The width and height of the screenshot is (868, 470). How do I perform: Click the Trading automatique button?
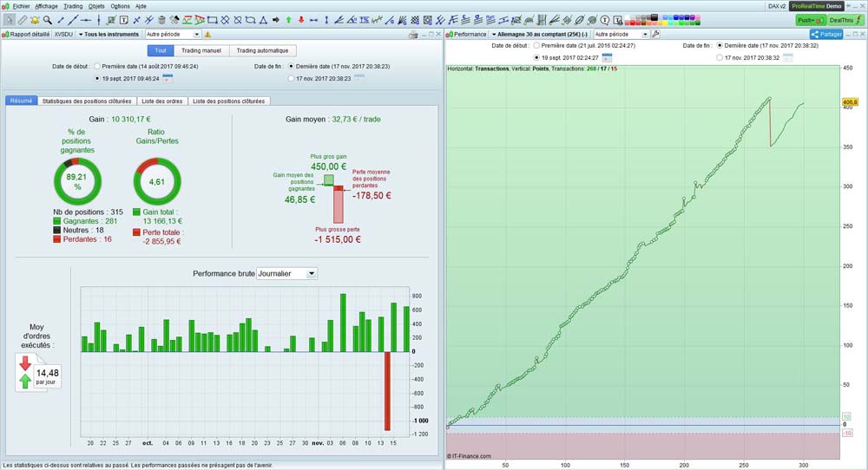click(262, 50)
